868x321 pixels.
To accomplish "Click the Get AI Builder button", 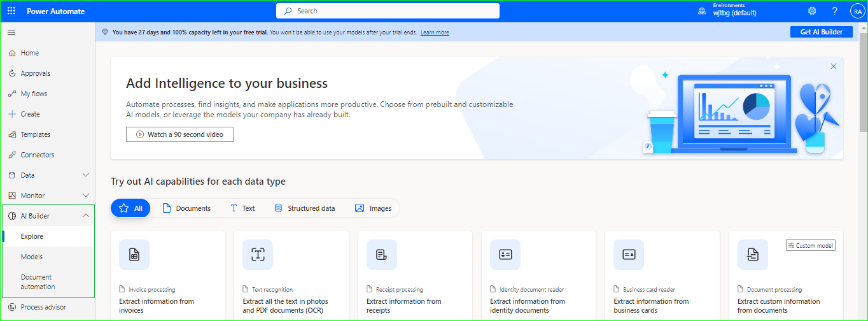I will click(x=821, y=32).
